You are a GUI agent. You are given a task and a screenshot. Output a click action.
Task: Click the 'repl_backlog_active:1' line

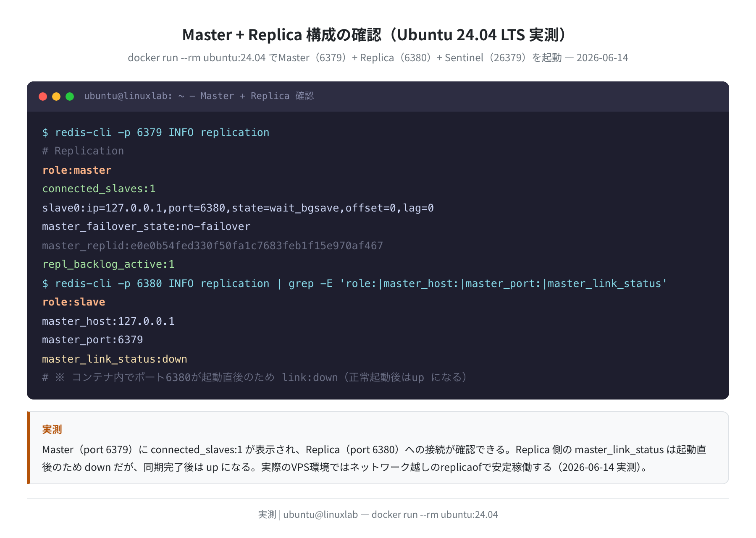[108, 264]
